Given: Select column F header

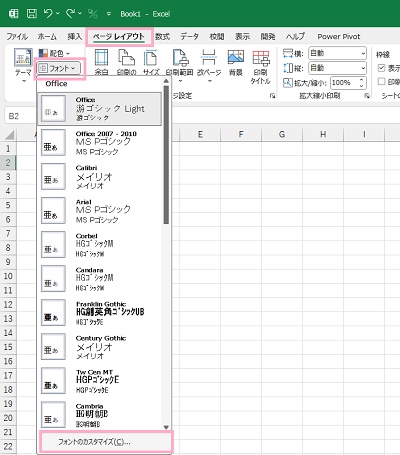Looking at the screenshot, I should [x=241, y=134].
